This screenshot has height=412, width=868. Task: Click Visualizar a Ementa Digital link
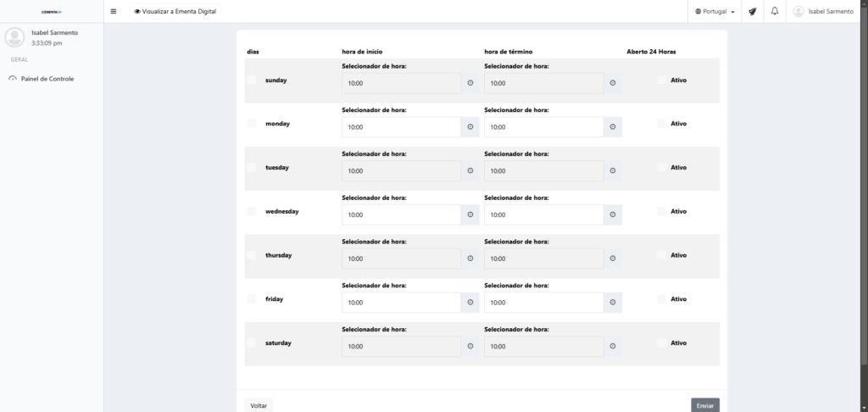click(x=173, y=11)
